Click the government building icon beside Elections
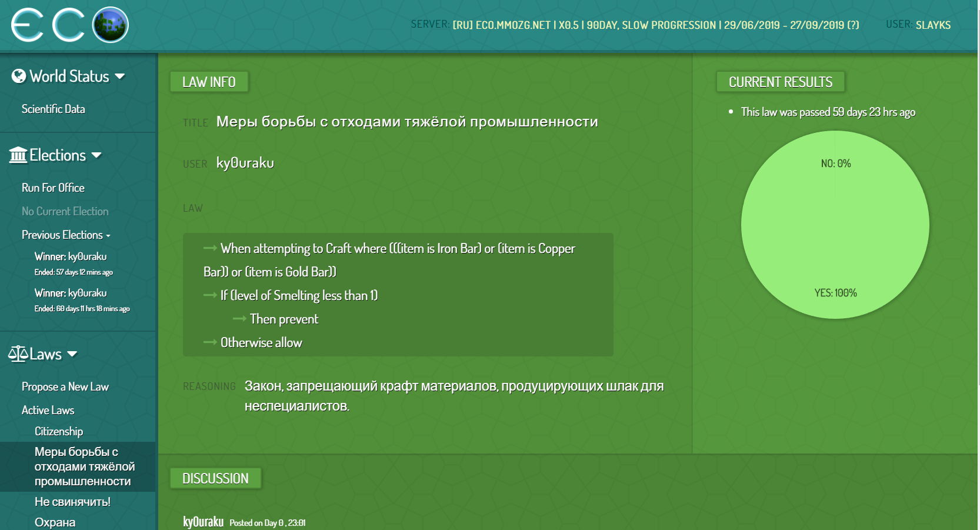Viewport: 980px width, 530px height. coord(17,154)
